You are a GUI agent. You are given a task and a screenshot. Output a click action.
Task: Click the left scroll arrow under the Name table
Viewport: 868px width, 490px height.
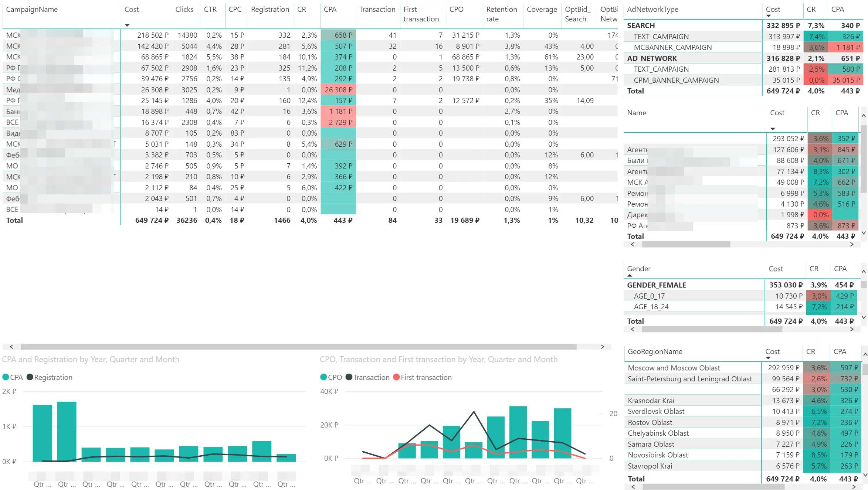click(633, 244)
